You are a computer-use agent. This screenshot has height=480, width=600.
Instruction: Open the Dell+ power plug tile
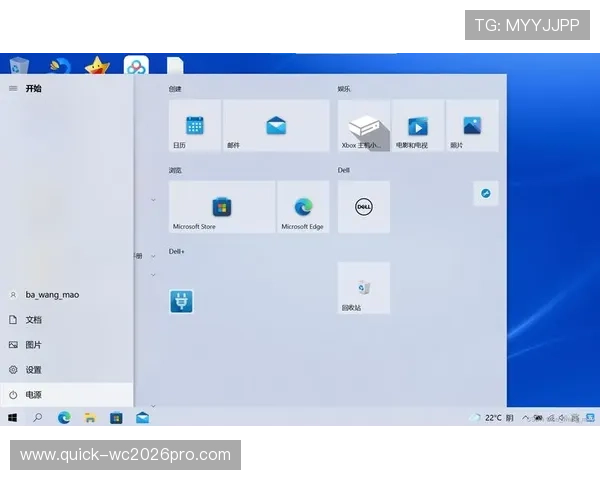(181, 301)
